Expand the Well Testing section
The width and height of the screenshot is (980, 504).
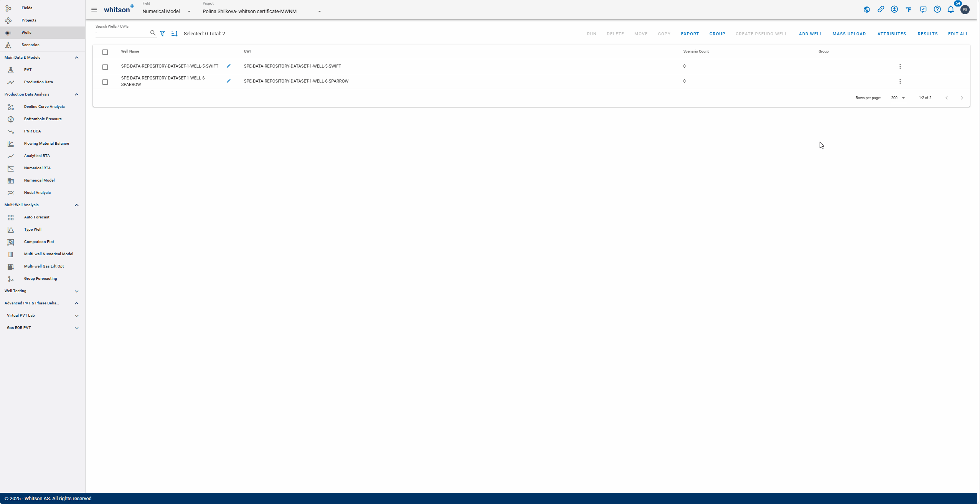tap(77, 291)
